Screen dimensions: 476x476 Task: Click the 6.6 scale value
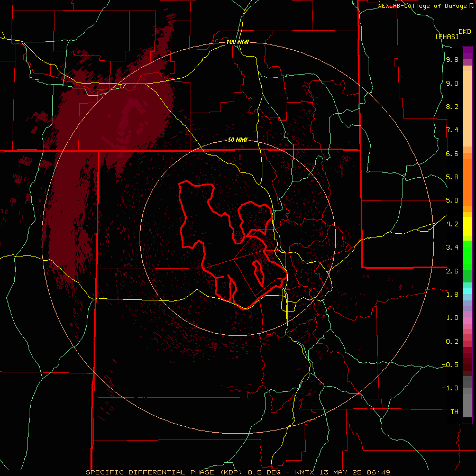pos(452,153)
